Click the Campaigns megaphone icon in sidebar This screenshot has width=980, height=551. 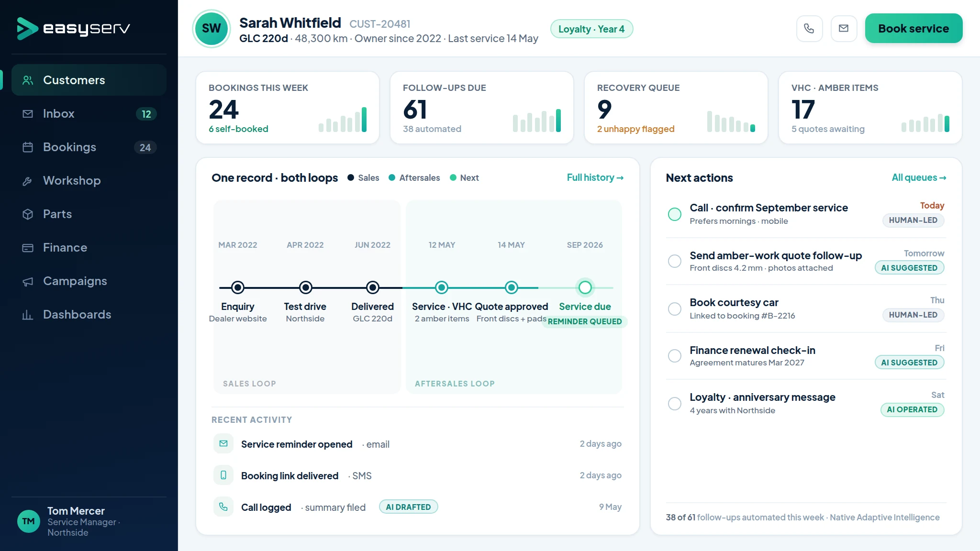coord(28,281)
